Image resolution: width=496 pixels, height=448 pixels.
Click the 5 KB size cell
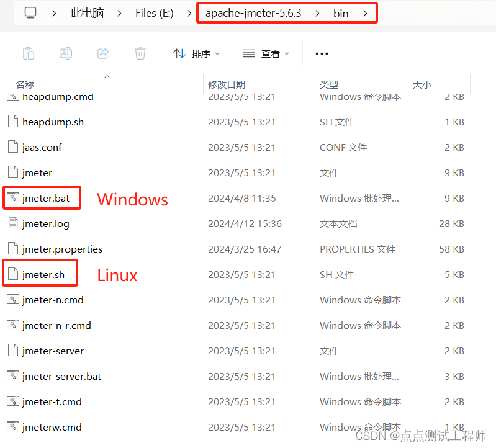(454, 275)
